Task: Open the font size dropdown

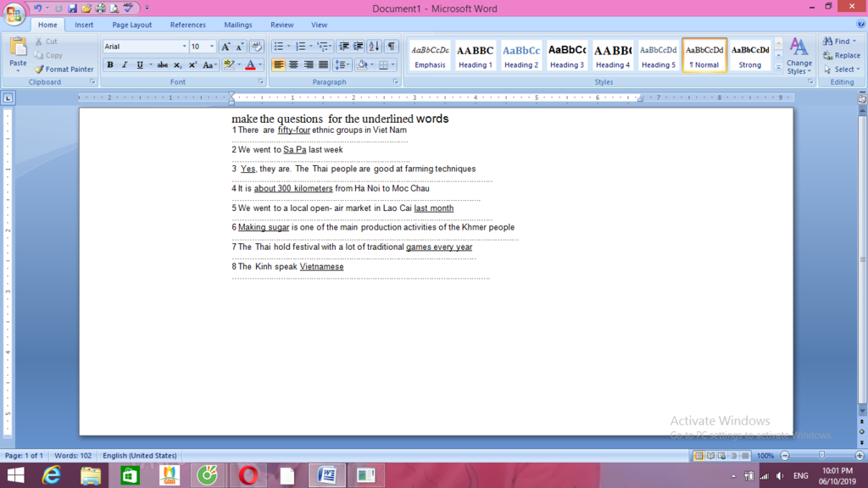Action: [x=211, y=47]
